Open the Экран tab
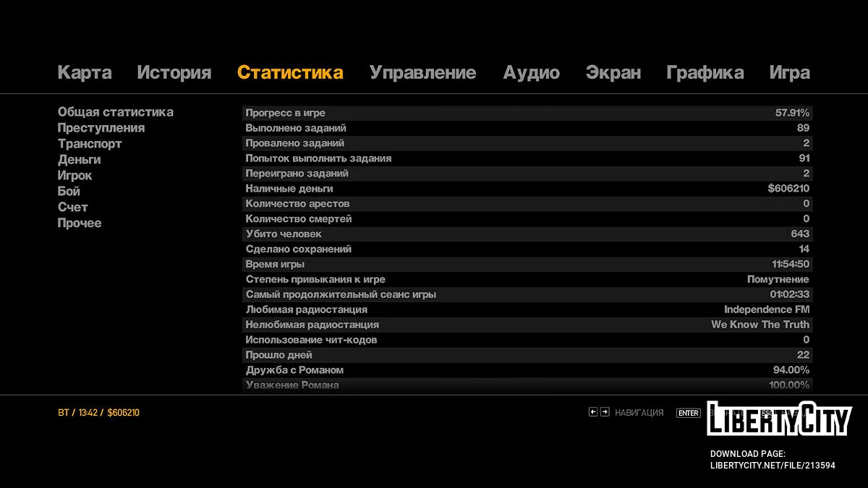This screenshot has width=868, height=488. 613,73
